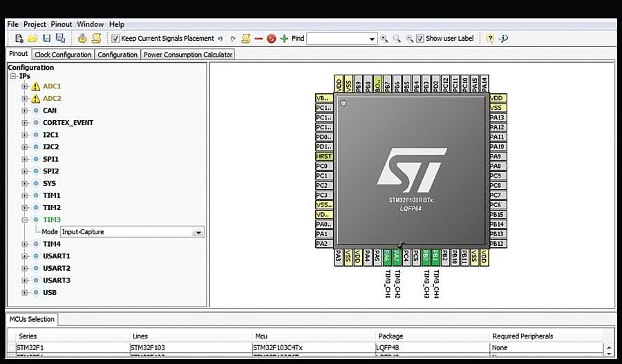The width and height of the screenshot is (622, 364).
Task: Click the zoom in magnifier icon
Action: point(384,39)
